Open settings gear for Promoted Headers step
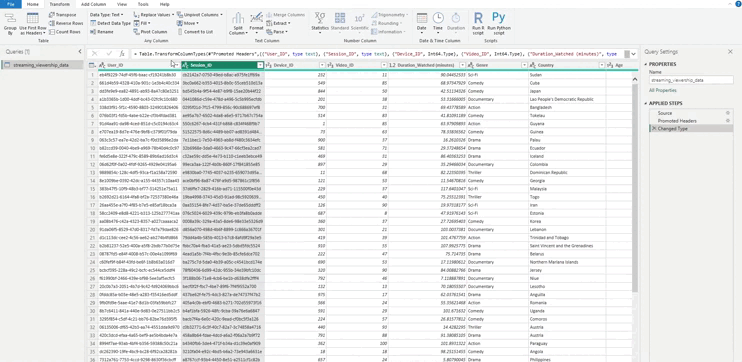 coord(727,121)
